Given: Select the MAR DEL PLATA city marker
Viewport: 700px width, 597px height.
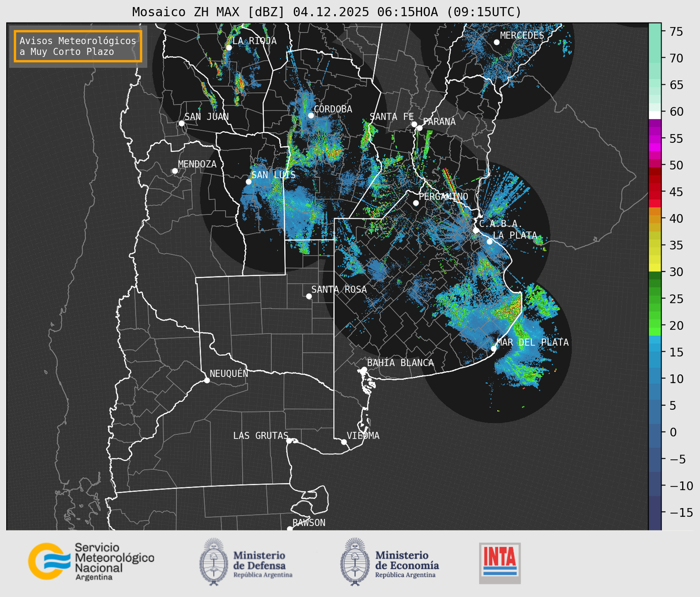Looking at the screenshot, I should (494, 349).
